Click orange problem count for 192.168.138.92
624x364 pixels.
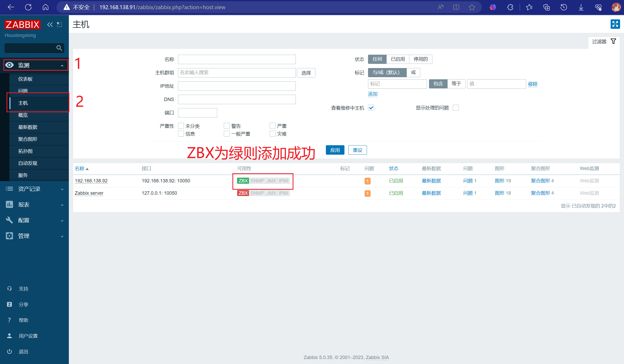coord(367,181)
